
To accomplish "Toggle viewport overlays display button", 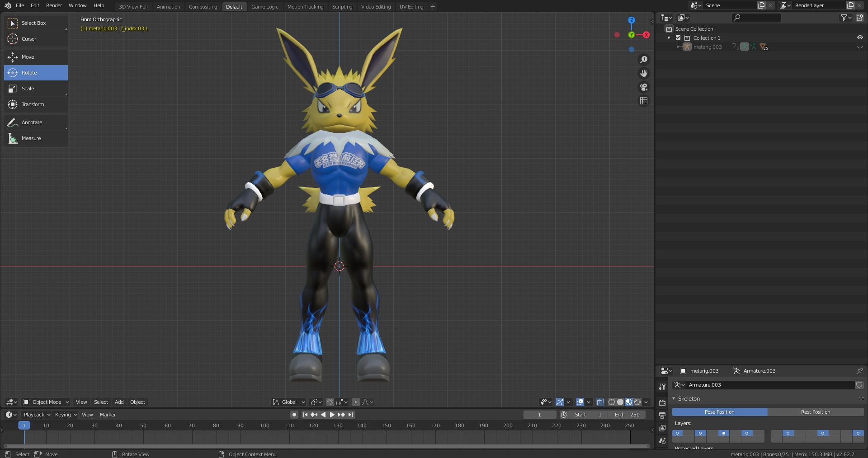I will click(580, 402).
